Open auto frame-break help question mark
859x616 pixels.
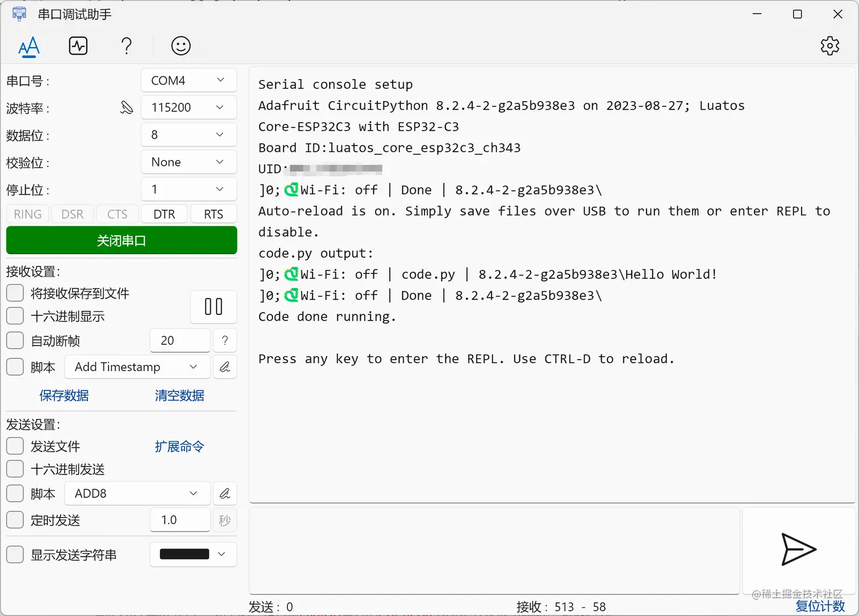pyautogui.click(x=225, y=340)
